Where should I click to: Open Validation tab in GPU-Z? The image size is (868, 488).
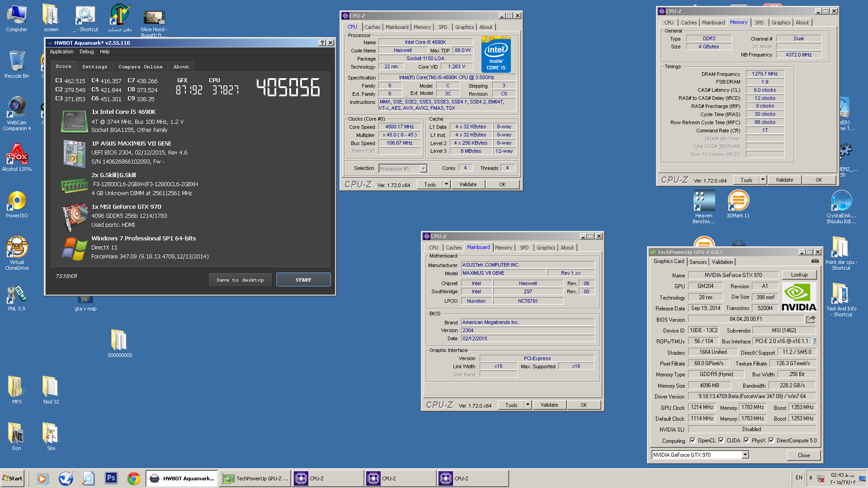click(x=722, y=262)
